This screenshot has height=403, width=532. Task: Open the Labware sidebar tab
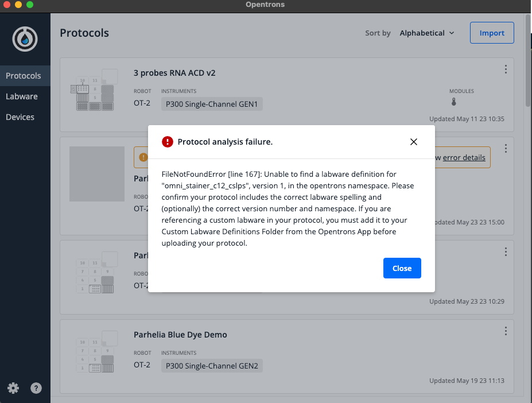22,96
